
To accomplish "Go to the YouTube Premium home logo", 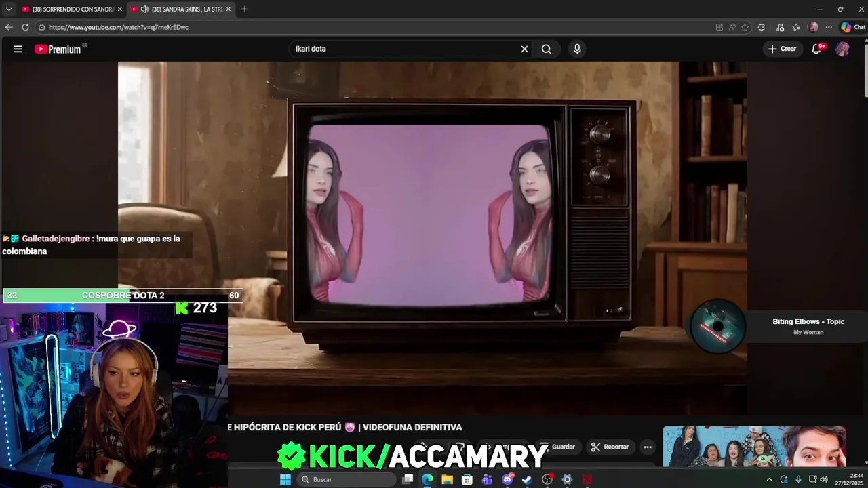I will pos(58,49).
